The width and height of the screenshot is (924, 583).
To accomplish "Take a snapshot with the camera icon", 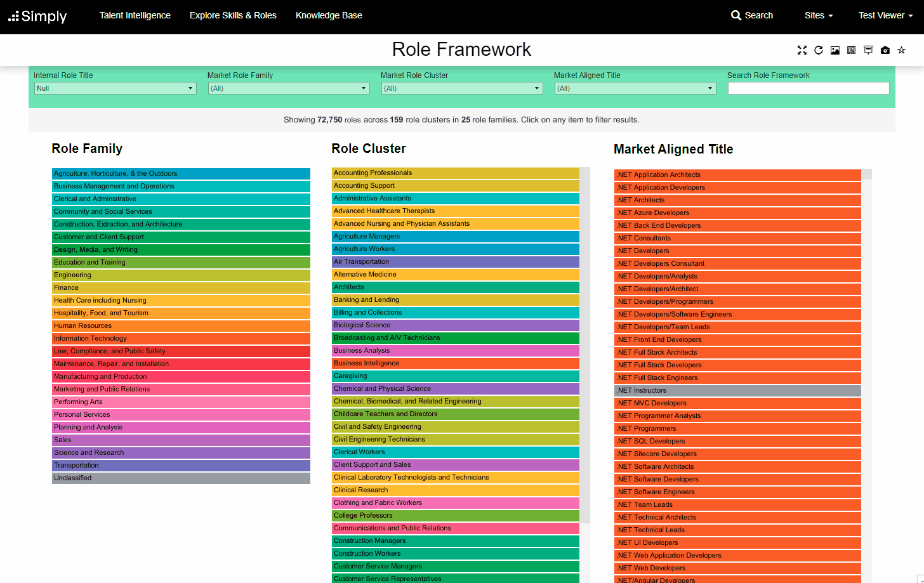I will 885,50.
